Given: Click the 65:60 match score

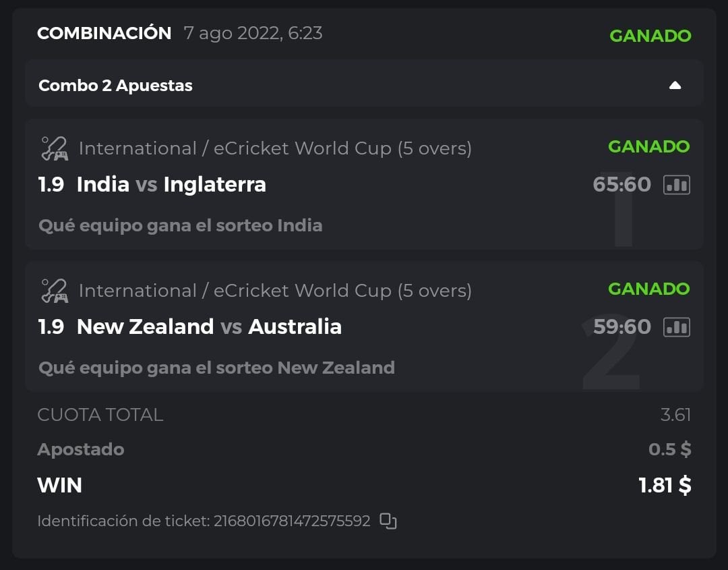Looking at the screenshot, I should click(621, 185).
